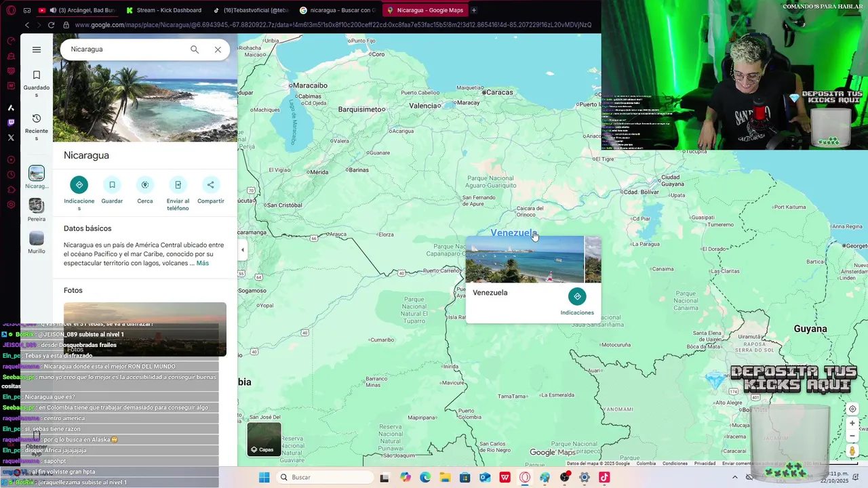Get Indicaciones for Nicaragua in side panel
Image resolution: width=868 pixels, height=488 pixels.
click(x=79, y=194)
